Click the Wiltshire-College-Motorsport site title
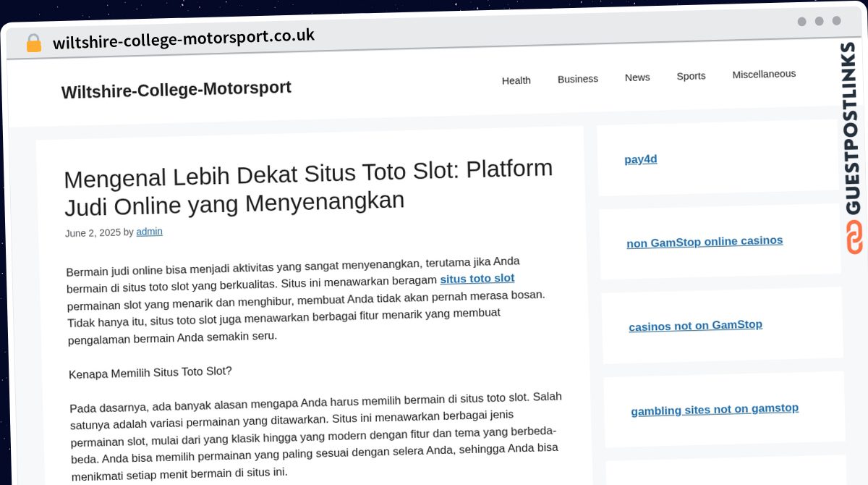The width and height of the screenshot is (868, 485). pos(176,90)
